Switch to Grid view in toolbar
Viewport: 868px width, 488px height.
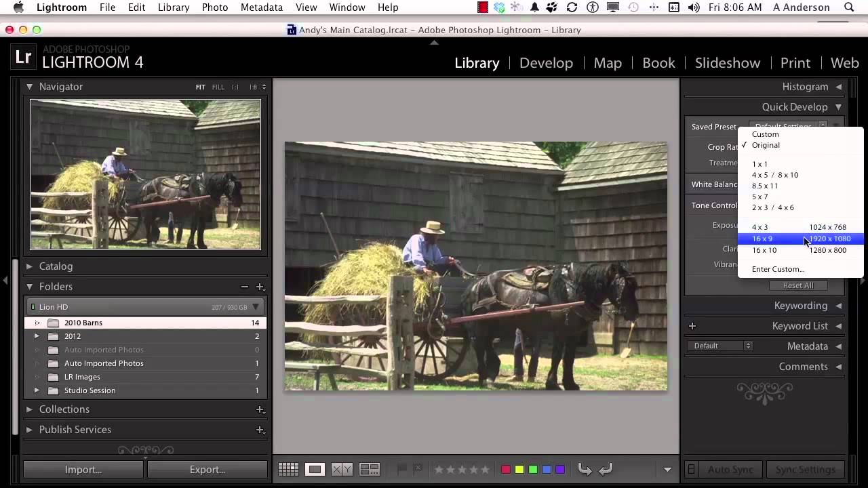pyautogui.click(x=288, y=470)
